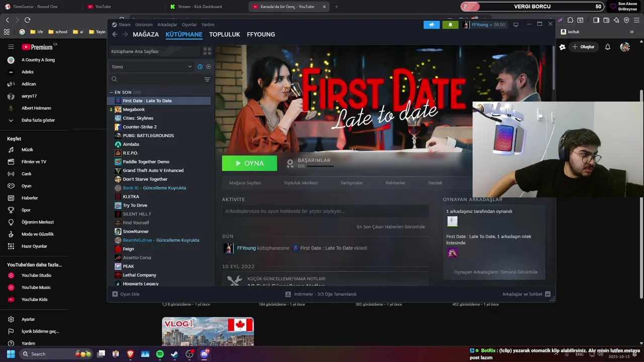Open İndirmeler downloads status

(x=321, y=294)
